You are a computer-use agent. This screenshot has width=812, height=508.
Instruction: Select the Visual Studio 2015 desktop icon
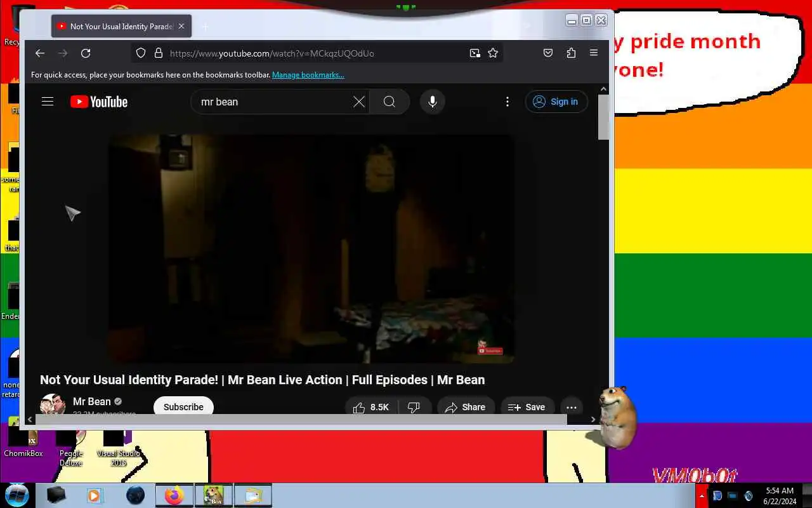pyautogui.click(x=119, y=448)
